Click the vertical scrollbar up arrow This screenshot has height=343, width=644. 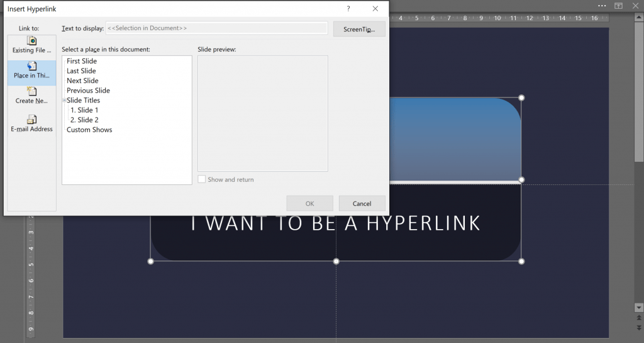(x=639, y=18)
